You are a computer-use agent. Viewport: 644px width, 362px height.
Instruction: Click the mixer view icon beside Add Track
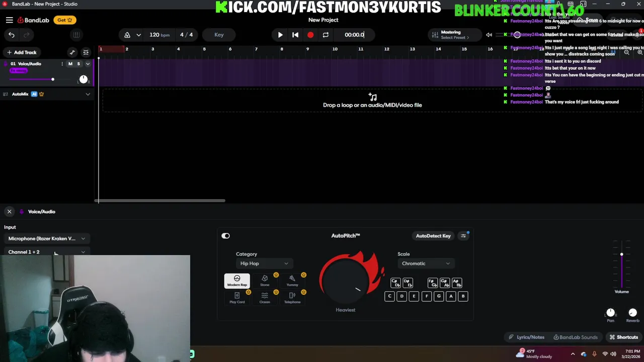pos(86,52)
